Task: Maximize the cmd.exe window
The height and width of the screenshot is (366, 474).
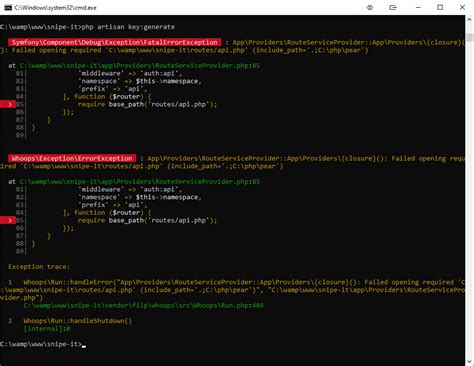Action: pos(440,7)
